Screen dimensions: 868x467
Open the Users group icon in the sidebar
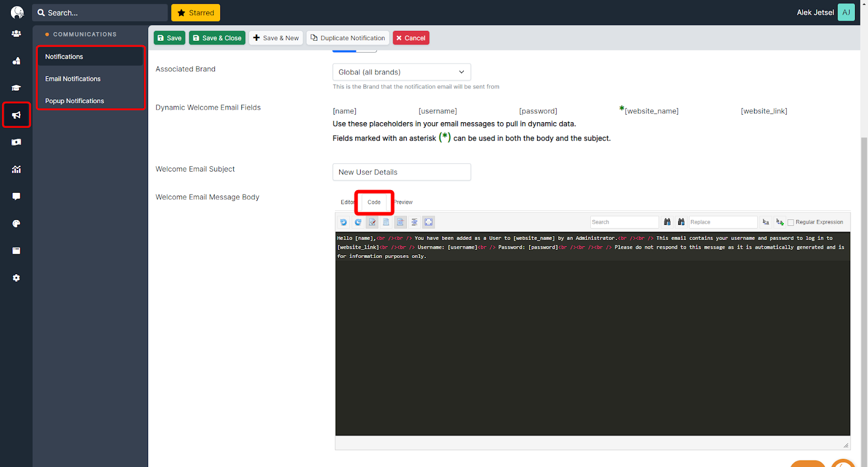16,34
